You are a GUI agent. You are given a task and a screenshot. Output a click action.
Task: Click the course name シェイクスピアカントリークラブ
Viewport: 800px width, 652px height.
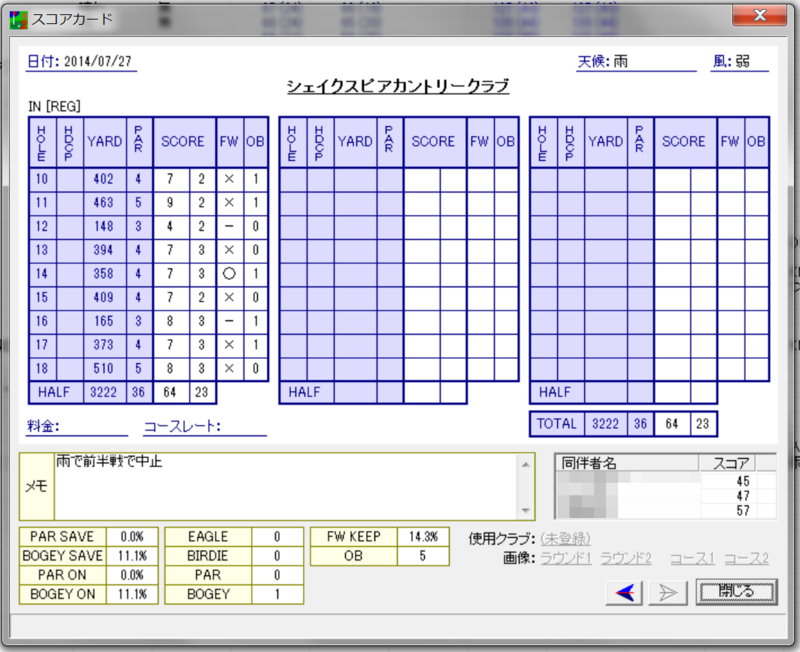tap(398, 86)
